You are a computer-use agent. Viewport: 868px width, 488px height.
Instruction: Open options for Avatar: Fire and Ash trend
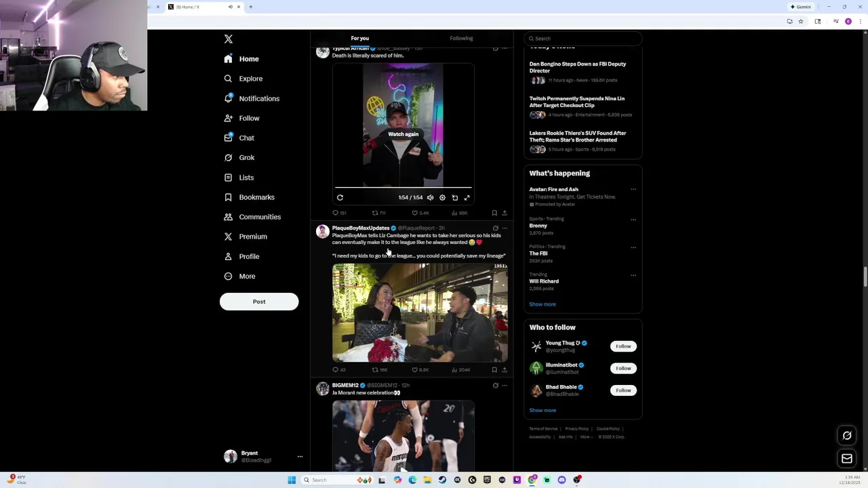coord(633,190)
